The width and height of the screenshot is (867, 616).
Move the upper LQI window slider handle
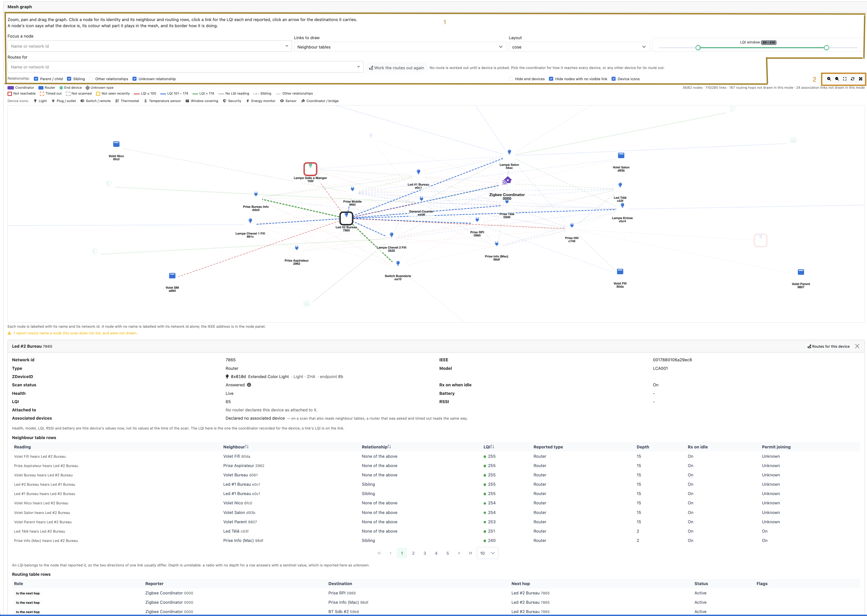(x=826, y=48)
